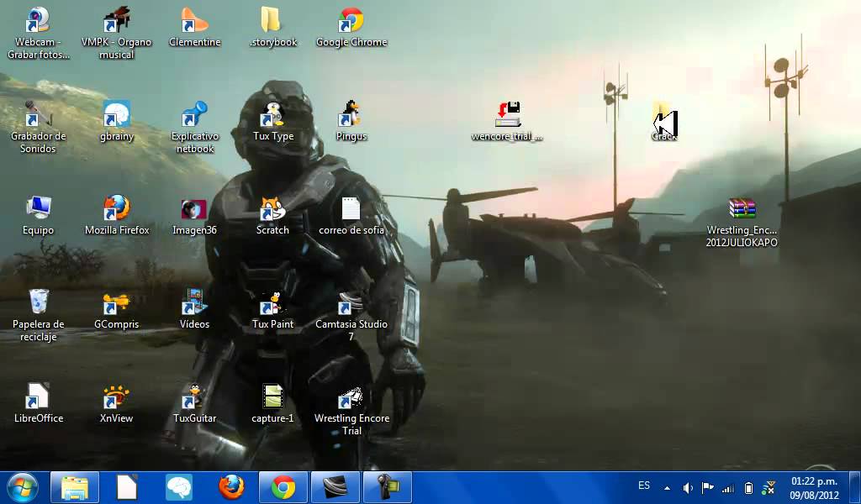861x504 pixels.
Task: Open gbrainy brain icon in taskbar
Action: (179, 487)
